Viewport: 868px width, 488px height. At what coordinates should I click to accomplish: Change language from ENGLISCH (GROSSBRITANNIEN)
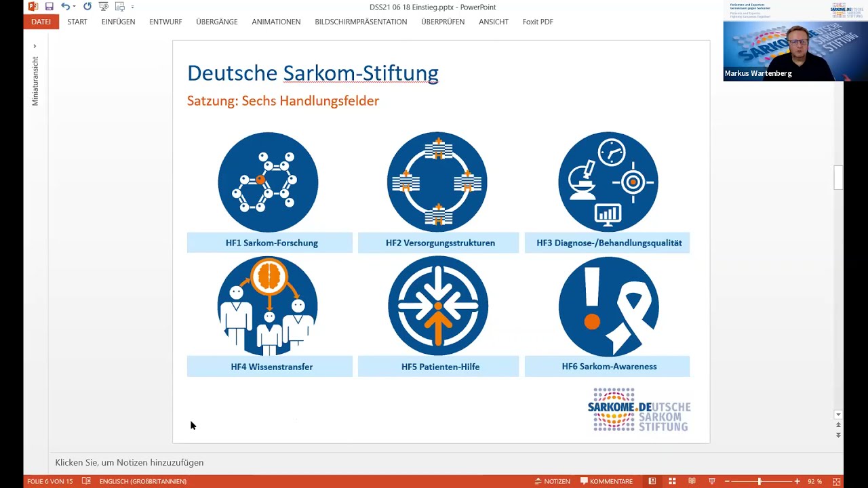click(143, 481)
